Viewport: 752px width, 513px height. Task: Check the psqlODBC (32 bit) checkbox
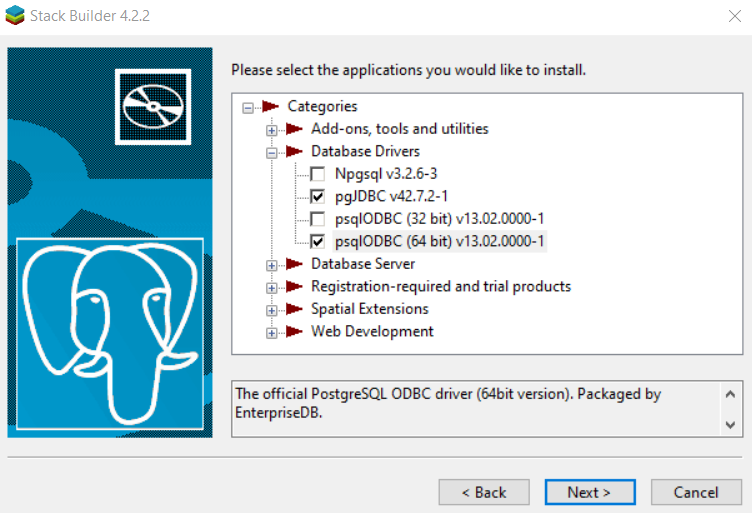pos(317,219)
